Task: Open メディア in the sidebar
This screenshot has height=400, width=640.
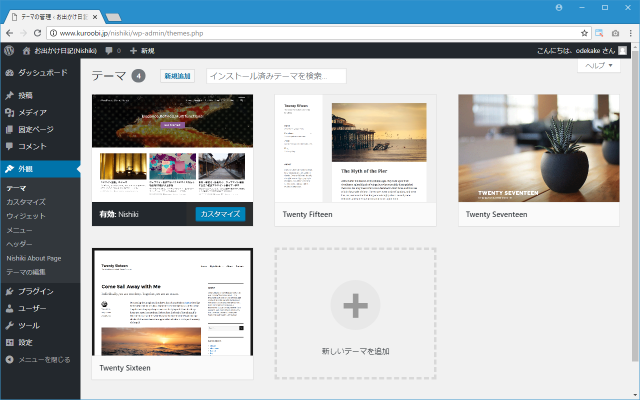Action: pos(40,112)
